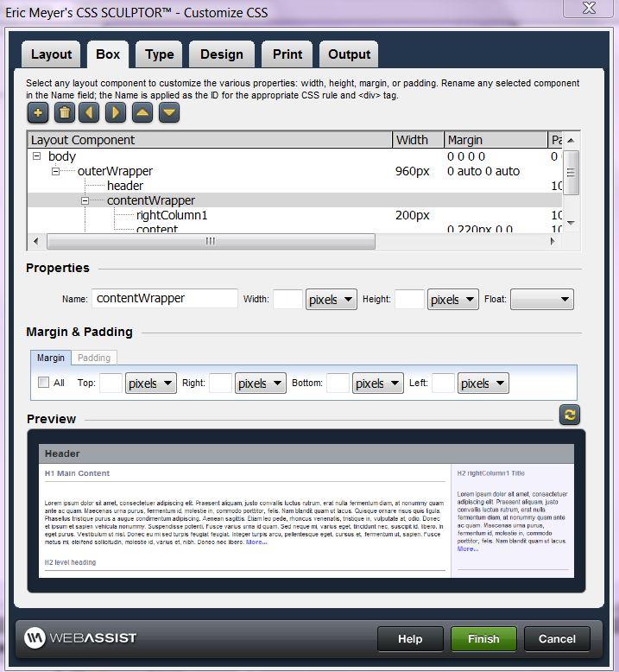Collapse the body tree node

click(x=37, y=156)
